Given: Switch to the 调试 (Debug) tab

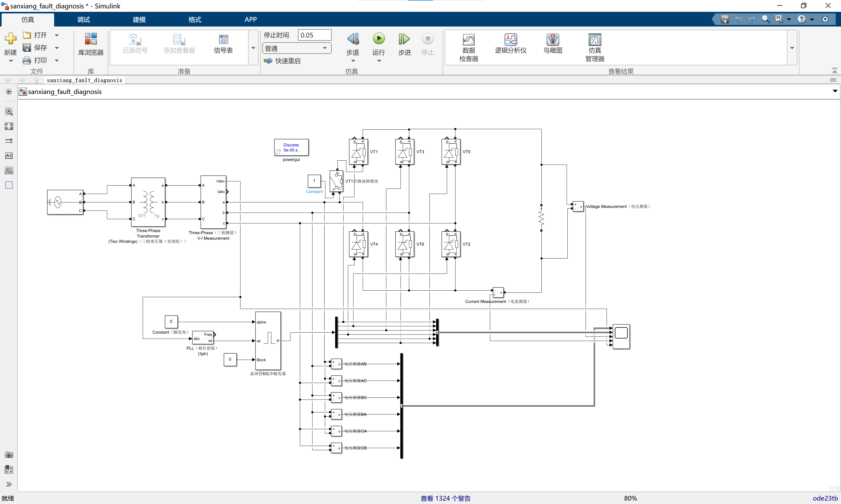Looking at the screenshot, I should [x=83, y=20].
